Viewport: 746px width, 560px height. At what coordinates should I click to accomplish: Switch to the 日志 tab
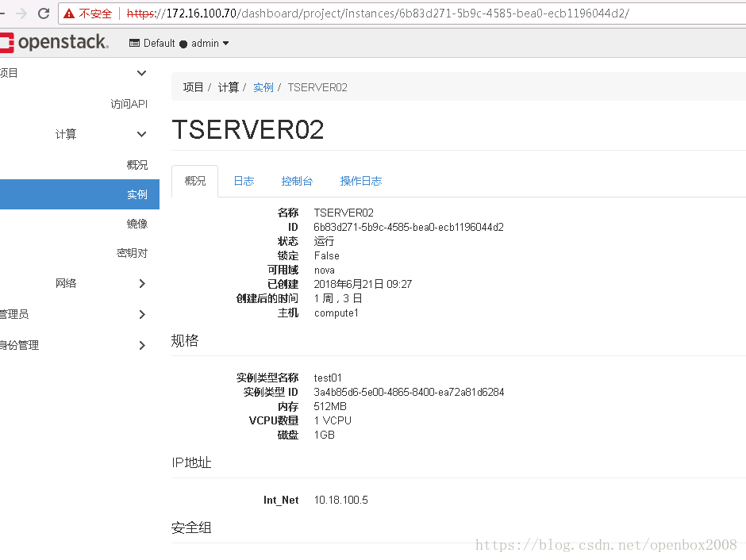point(244,181)
